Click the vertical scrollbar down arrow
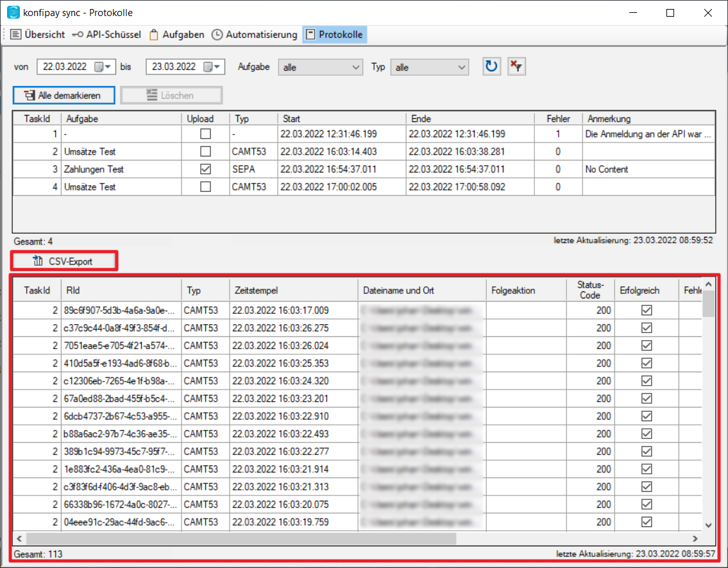The image size is (728, 568). 709,524
